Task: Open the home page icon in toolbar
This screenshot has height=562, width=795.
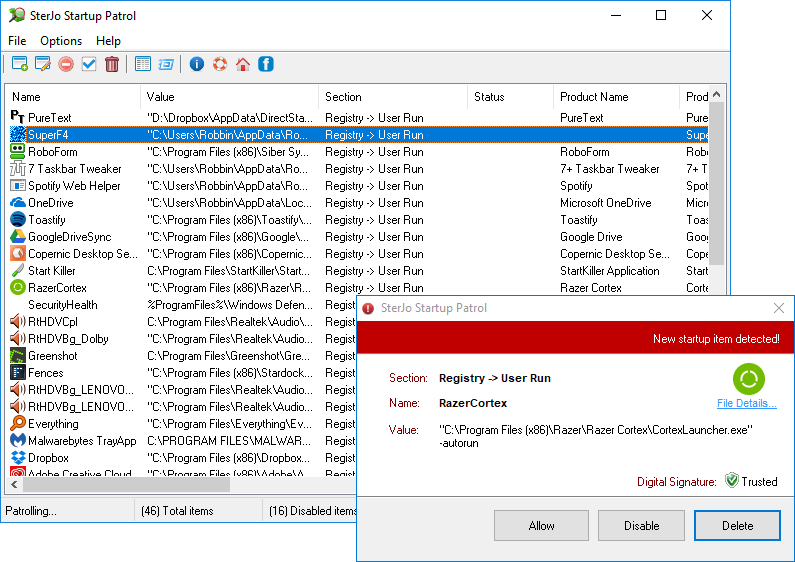Action: pos(243,64)
